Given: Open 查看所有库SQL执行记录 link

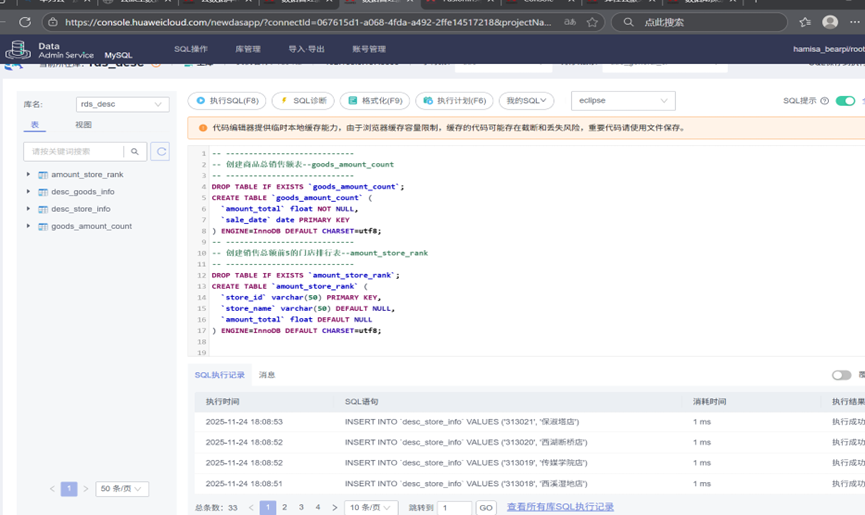Looking at the screenshot, I should [560, 507].
